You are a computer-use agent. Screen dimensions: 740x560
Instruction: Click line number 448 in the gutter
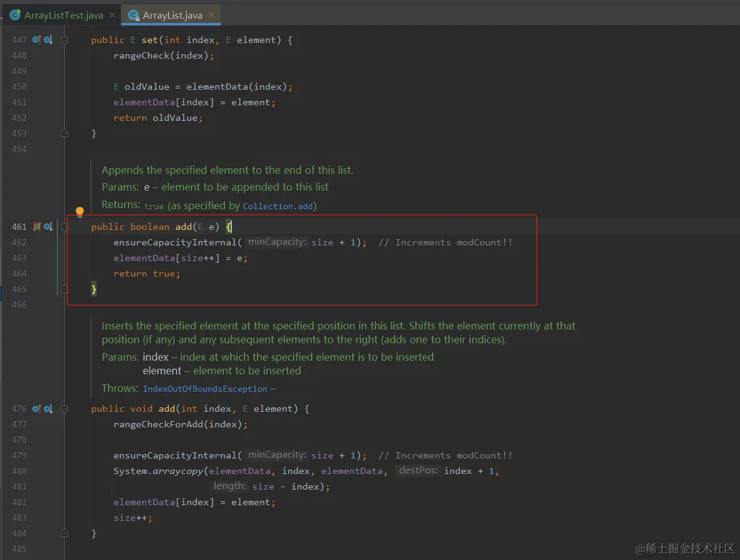coord(19,55)
